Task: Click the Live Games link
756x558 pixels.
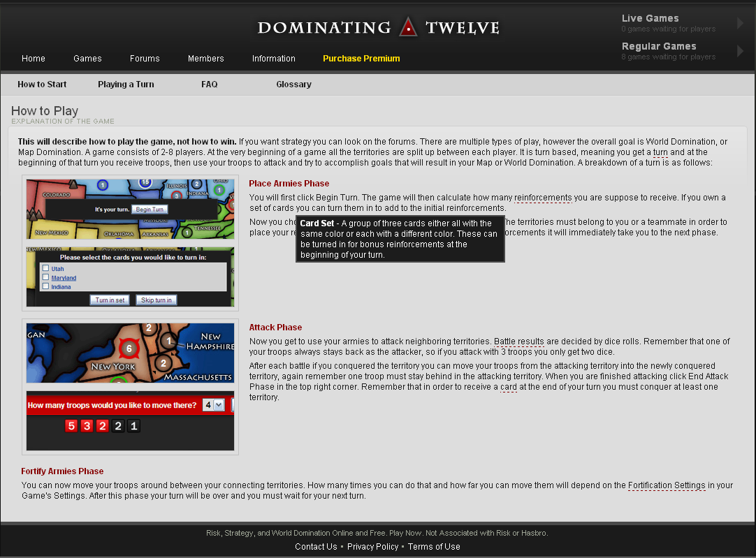Action: (x=650, y=18)
